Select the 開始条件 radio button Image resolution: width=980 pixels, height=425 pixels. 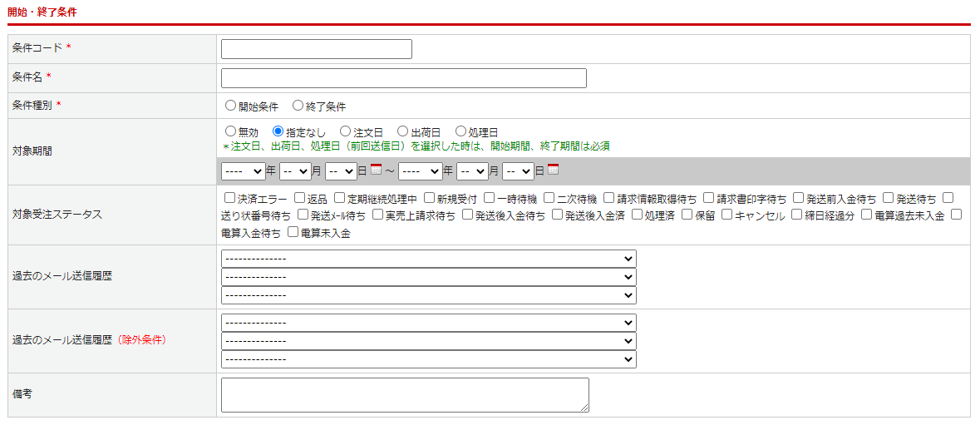231,106
